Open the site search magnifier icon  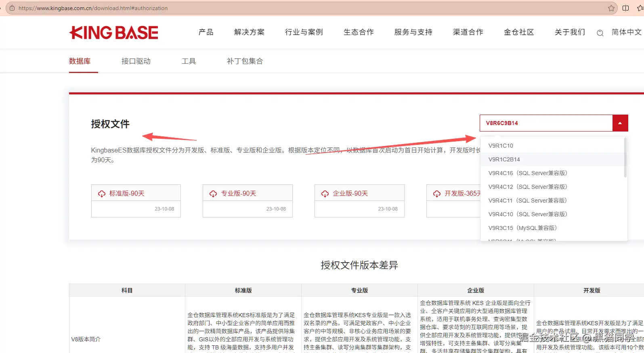pos(600,33)
